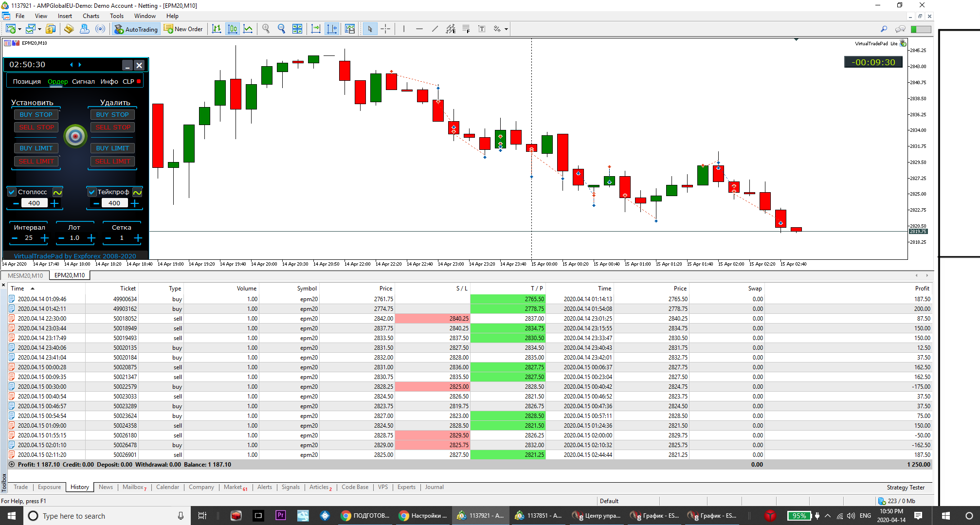Open Adobe Premiere from the taskbar

[x=280, y=516]
